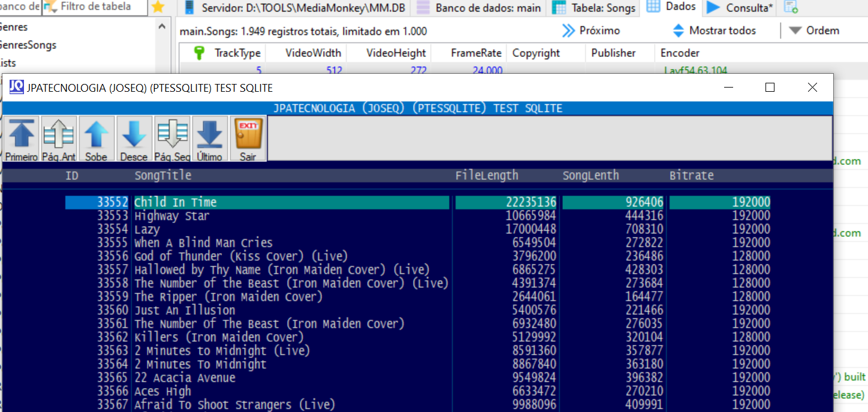
Task: Select GenresSongs table in the tree
Action: [28, 45]
